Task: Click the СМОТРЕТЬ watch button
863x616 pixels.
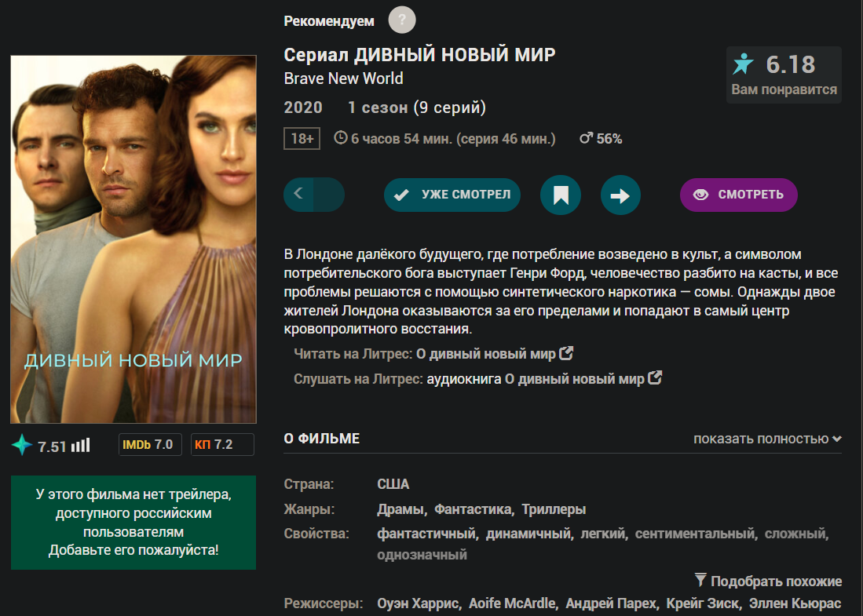Action: point(739,195)
